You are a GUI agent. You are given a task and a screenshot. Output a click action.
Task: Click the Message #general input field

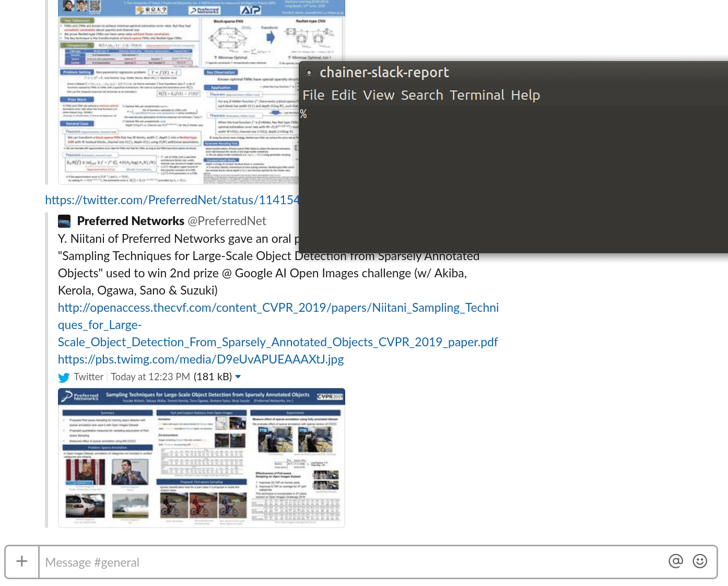350,562
